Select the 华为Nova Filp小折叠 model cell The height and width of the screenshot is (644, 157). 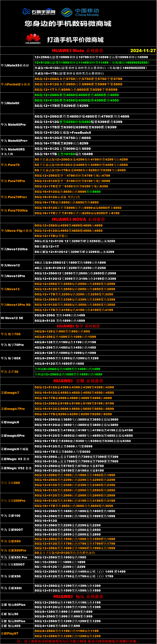coord(17,231)
